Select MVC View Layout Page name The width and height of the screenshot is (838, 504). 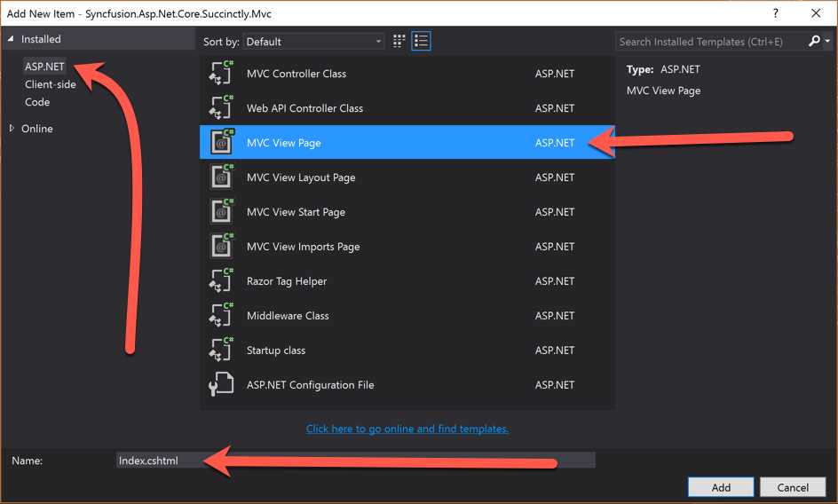point(301,177)
